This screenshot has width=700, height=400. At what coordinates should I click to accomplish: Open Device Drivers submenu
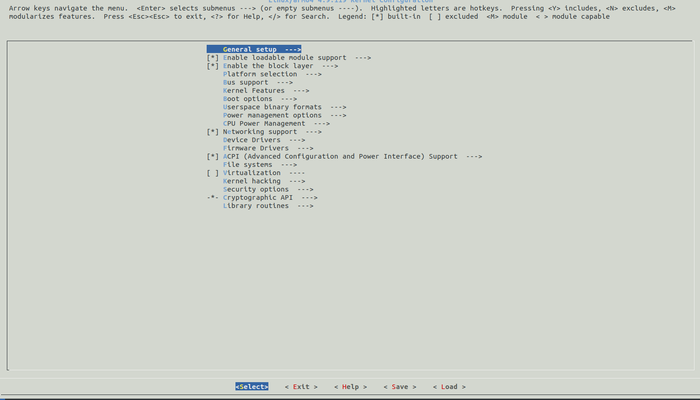[264, 140]
